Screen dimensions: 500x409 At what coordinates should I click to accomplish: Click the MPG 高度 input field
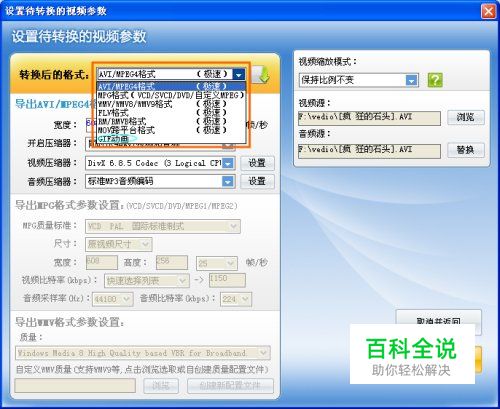click(x=172, y=262)
